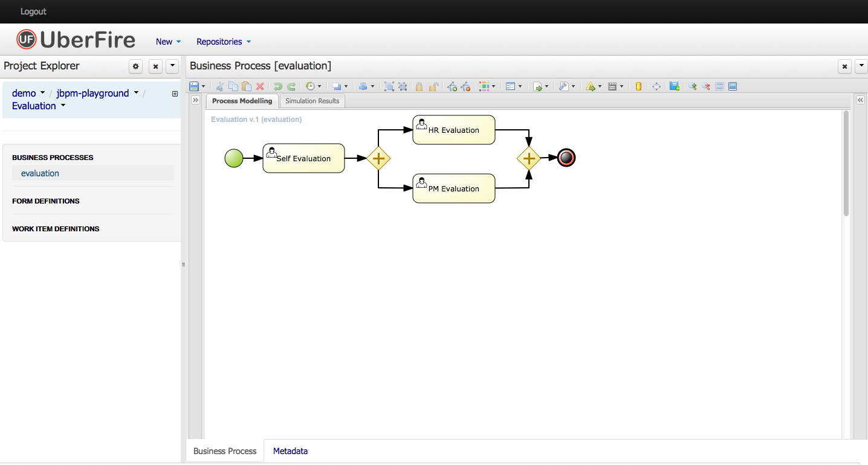This screenshot has height=465, width=868.
Task: Select the HR Evaluation task node
Action: (x=453, y=130)
